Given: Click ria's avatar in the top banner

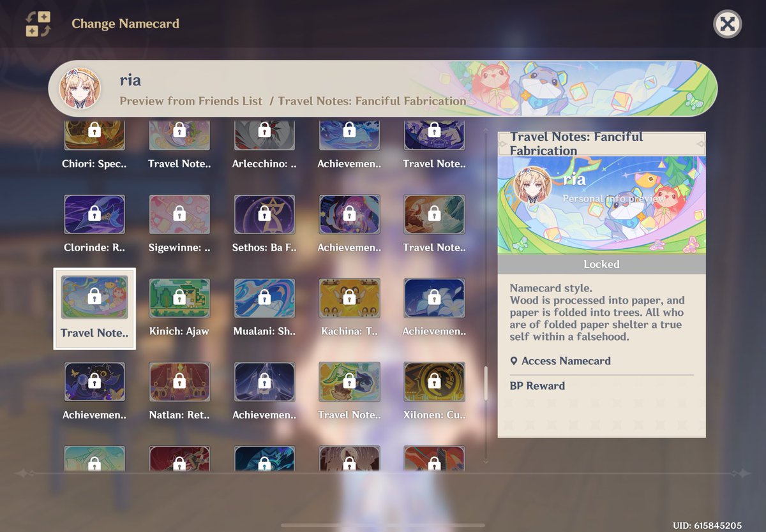Looking at the screenshot, I should tap(80, 88).
